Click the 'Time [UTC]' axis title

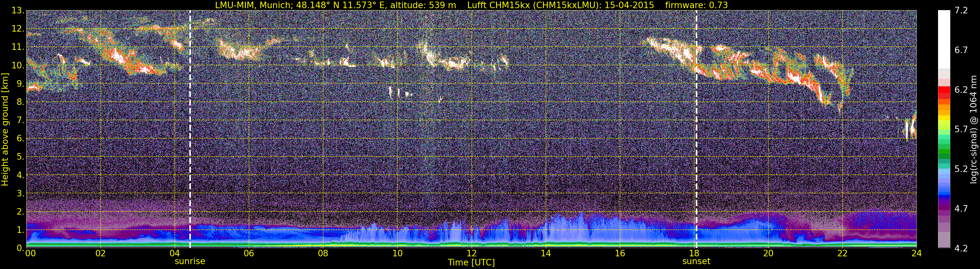click(471, 262)
